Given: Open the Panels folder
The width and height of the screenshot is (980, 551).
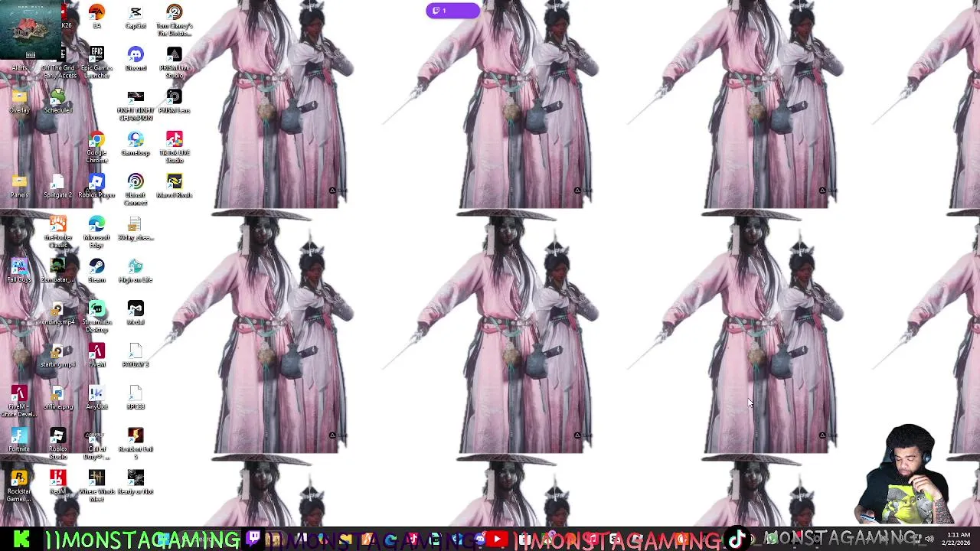Looking at the screenshot, I should (19, 185).
